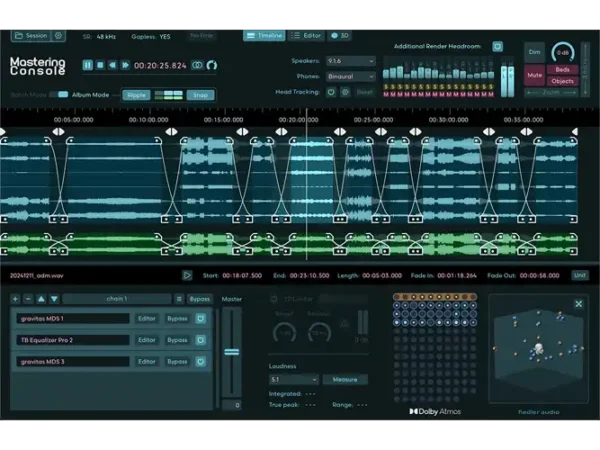Open the Session folder button
The image size is (600, 450).
[30, 36]
